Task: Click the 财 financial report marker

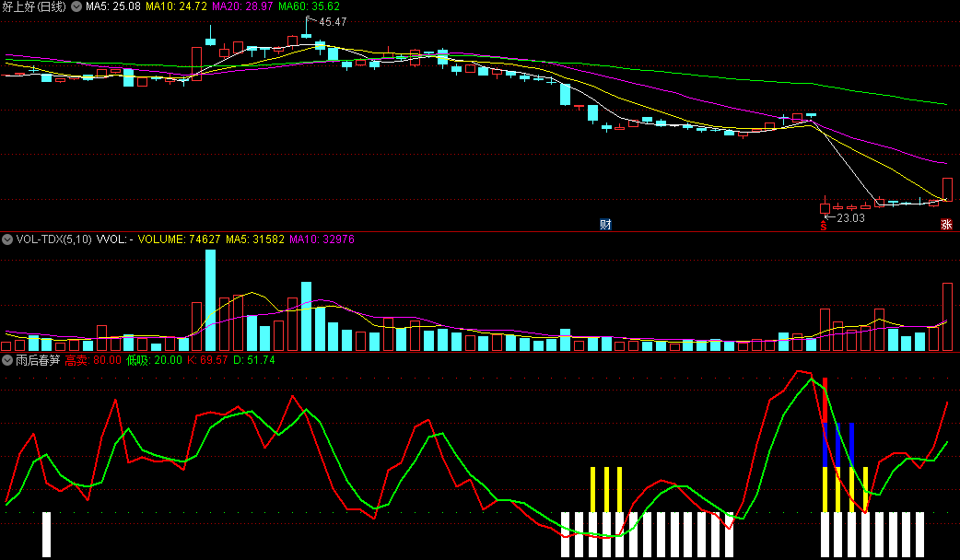Action: 605,225
